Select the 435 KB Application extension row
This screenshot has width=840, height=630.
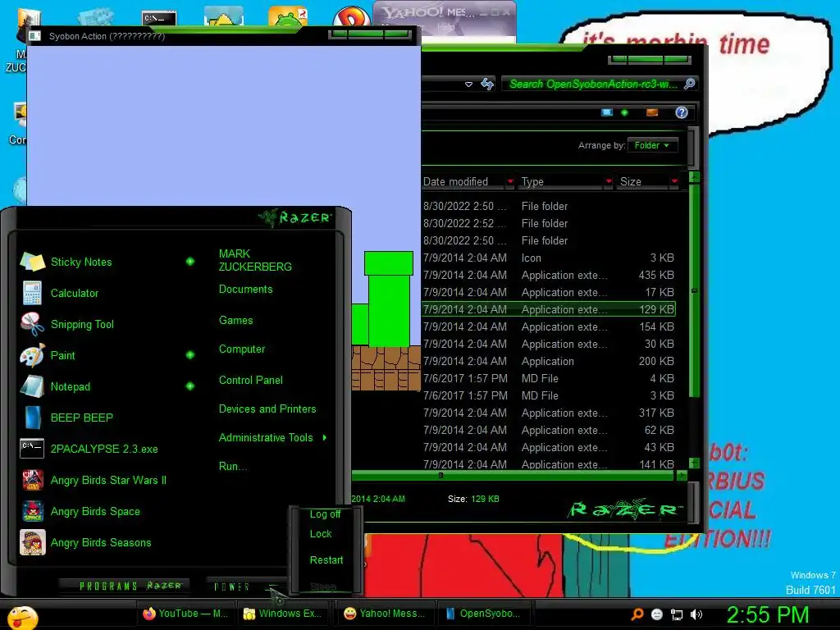tap(547, 275)
